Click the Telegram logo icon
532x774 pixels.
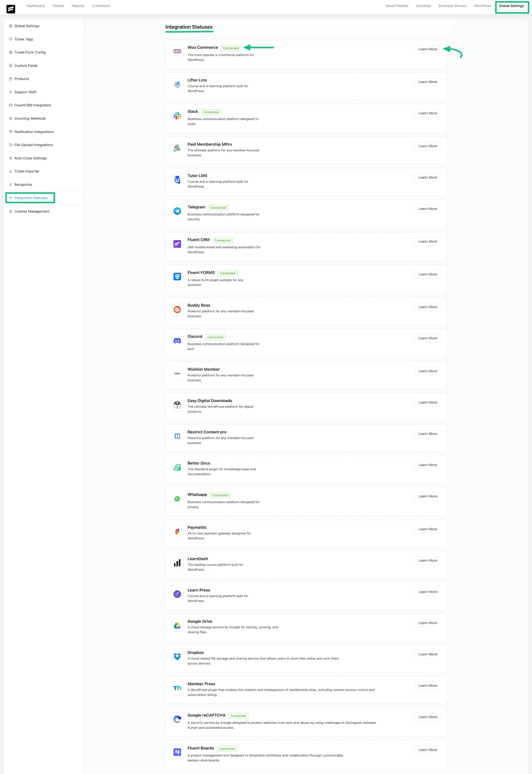pos(177,211)
